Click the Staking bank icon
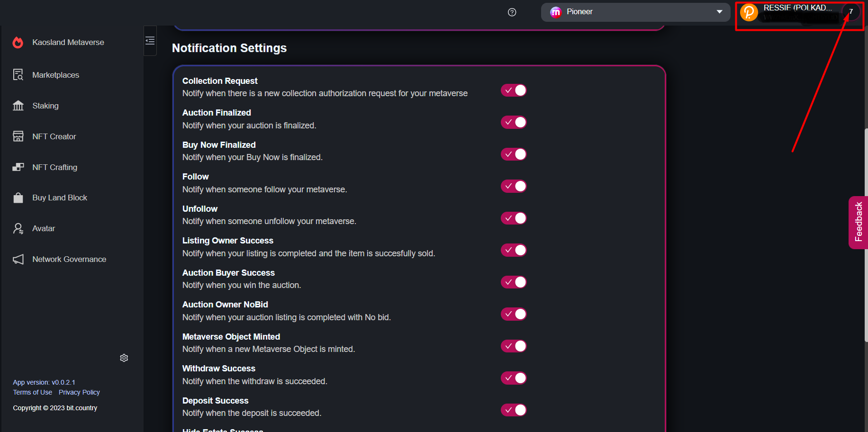The image size is (868, 432). coord(18,106)
